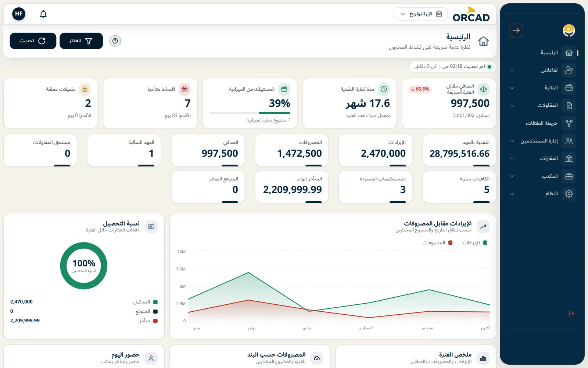Open the كل التواريخ date dropdown
This screenshot has width=588, height=368.
(x=421, y=14)
